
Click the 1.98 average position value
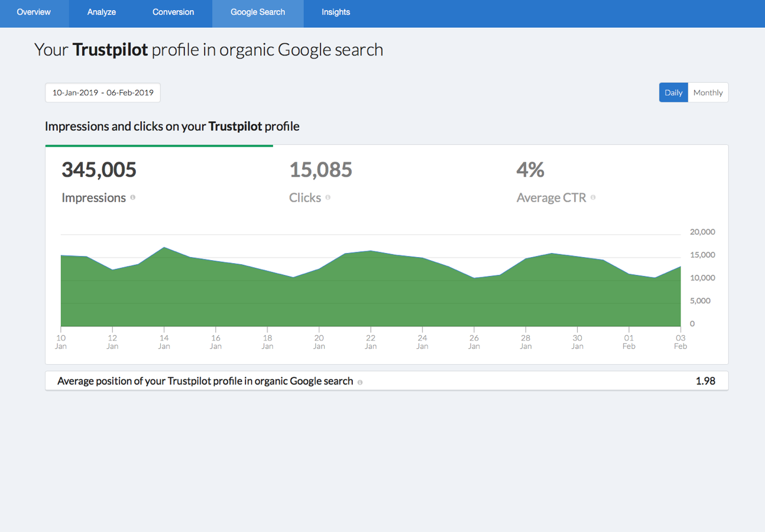tap(705, 381)
